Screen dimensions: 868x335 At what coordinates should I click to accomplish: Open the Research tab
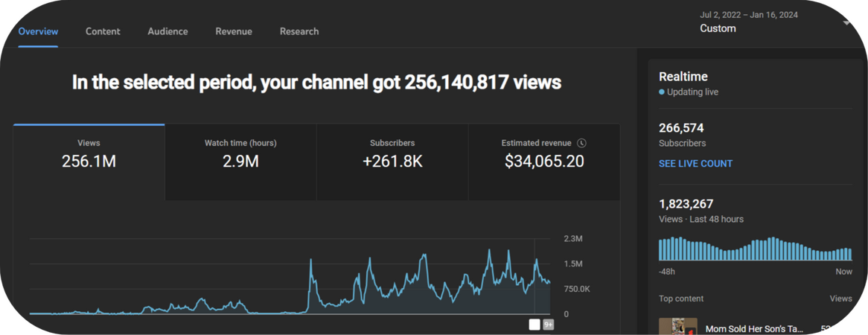click(299, 31)
